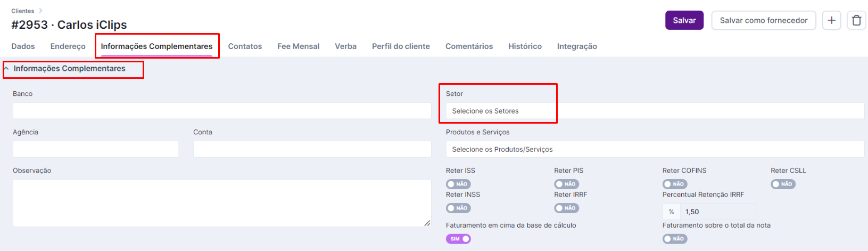
Task: Click the Banco input field
Action: click(x=221, y=111)
